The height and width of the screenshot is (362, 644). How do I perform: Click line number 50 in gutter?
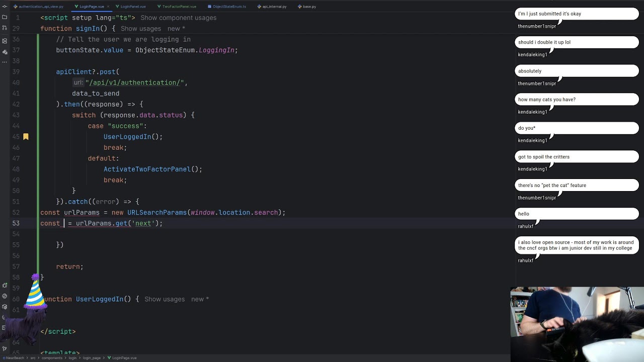point(15,191)
